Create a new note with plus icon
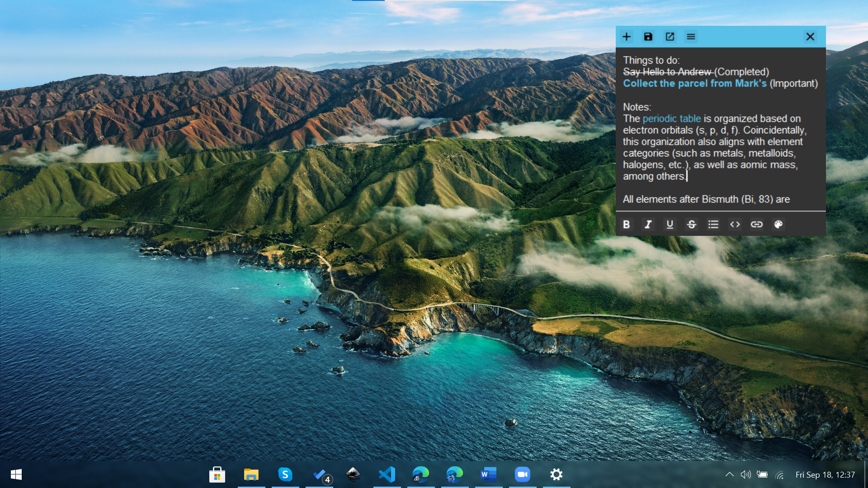 [627, 37]
